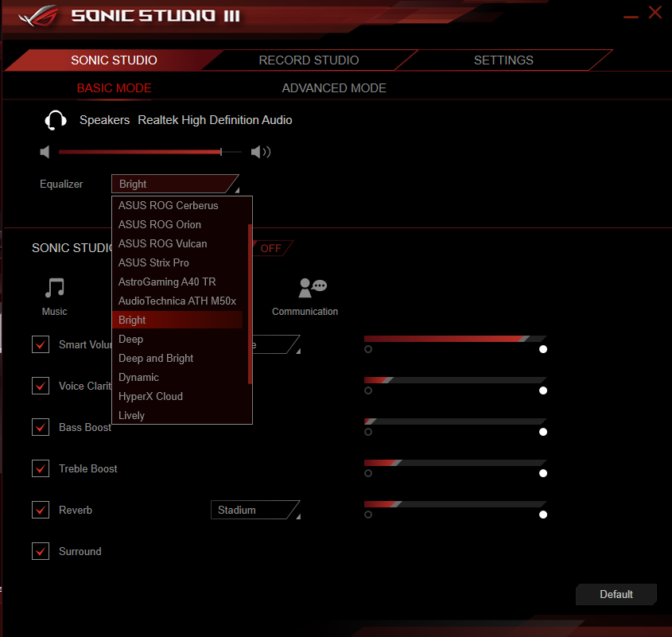Viewport: 672px width, 637px height.
Task: Set the Treble Boost level slider
Action: (x=455, y=463)
